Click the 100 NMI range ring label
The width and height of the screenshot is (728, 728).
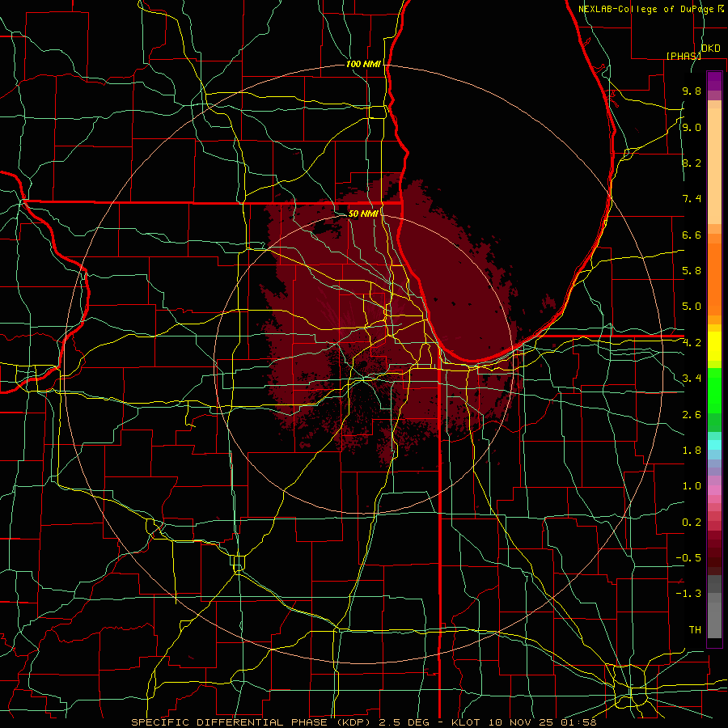[x=363, y=64]
